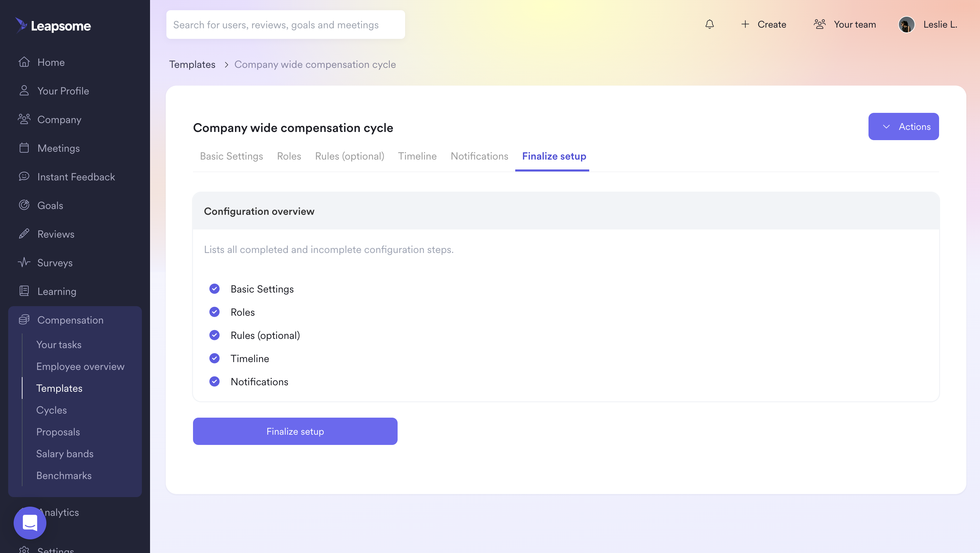Open the Roles tab
980x553 pixels.
pos(289,156)
